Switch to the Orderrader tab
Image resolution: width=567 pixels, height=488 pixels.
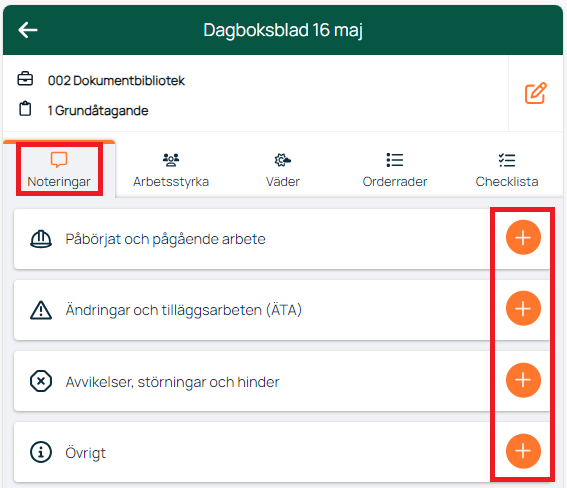pos(395,170)
